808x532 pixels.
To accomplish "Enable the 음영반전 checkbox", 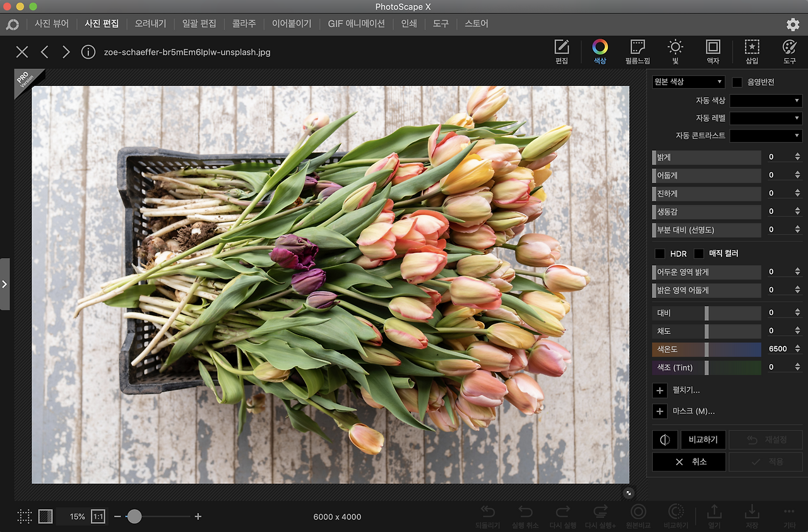I will pos(737,82).
